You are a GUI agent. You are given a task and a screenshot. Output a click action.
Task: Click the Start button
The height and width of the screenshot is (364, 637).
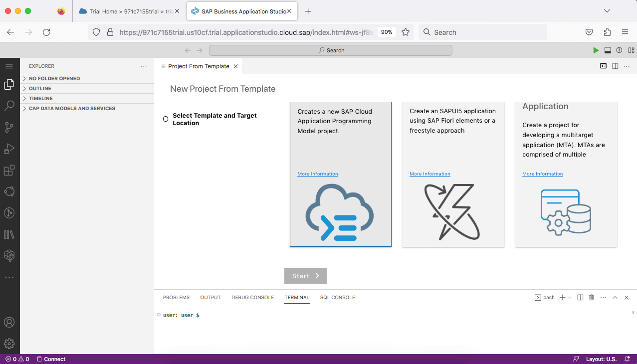tap(305, 276)
